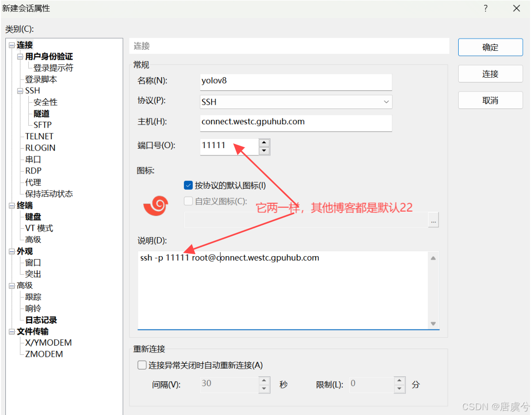
Task: Toggle 按协议的默认图标 checkbox
Action: click(x=188, y=185)
